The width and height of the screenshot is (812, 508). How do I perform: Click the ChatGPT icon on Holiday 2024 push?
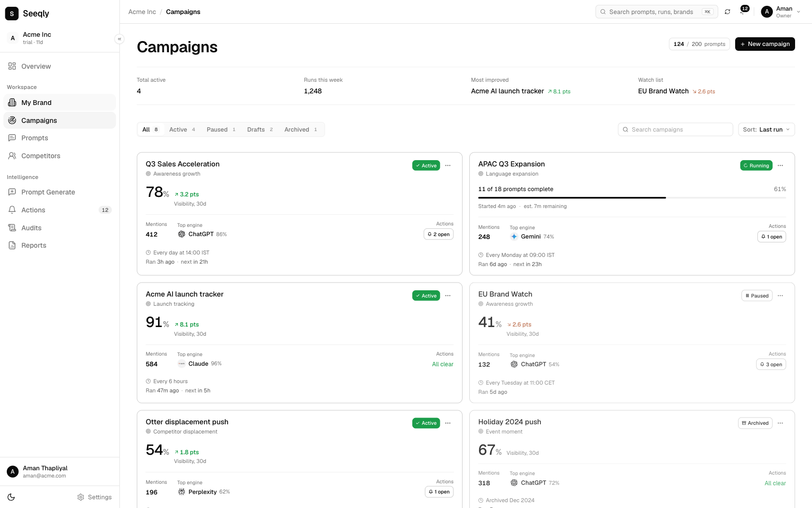[x=514, y=483]
